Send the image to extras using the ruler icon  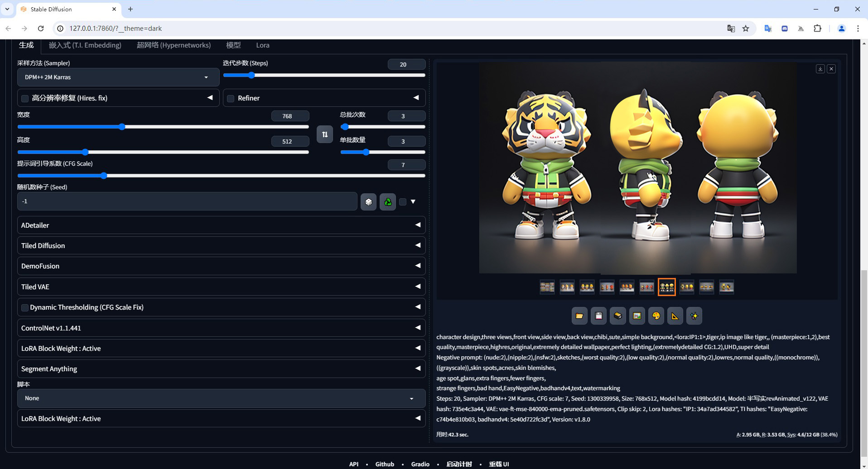coord(675,316)
